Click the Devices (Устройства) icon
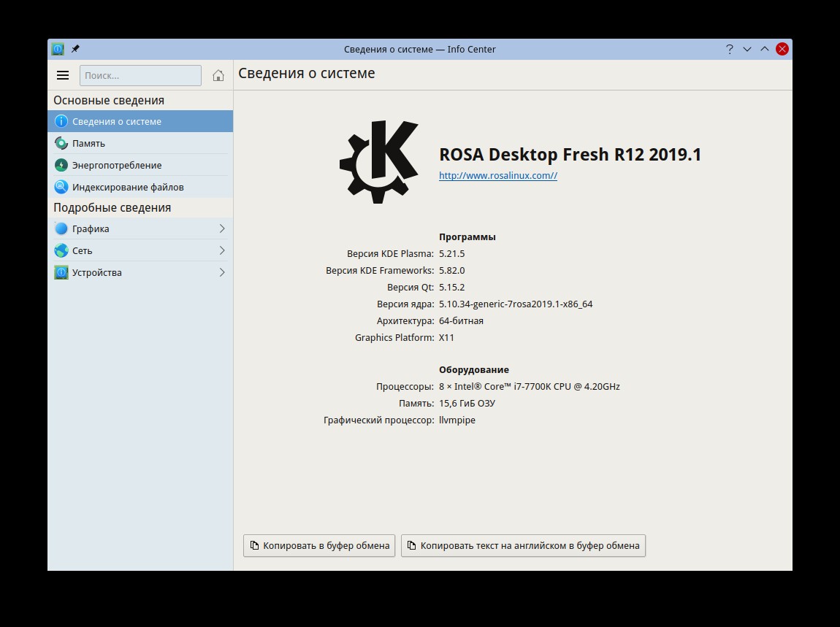This screenshot has height=627, width=840. pyautogui.click(x=61, y=273)
